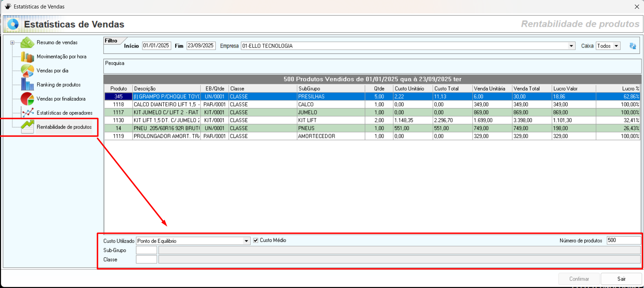Viewport: 644px width, 288px height.
Task: Open the Ranking de produtos chart icon
Action: tap(27, 85)
